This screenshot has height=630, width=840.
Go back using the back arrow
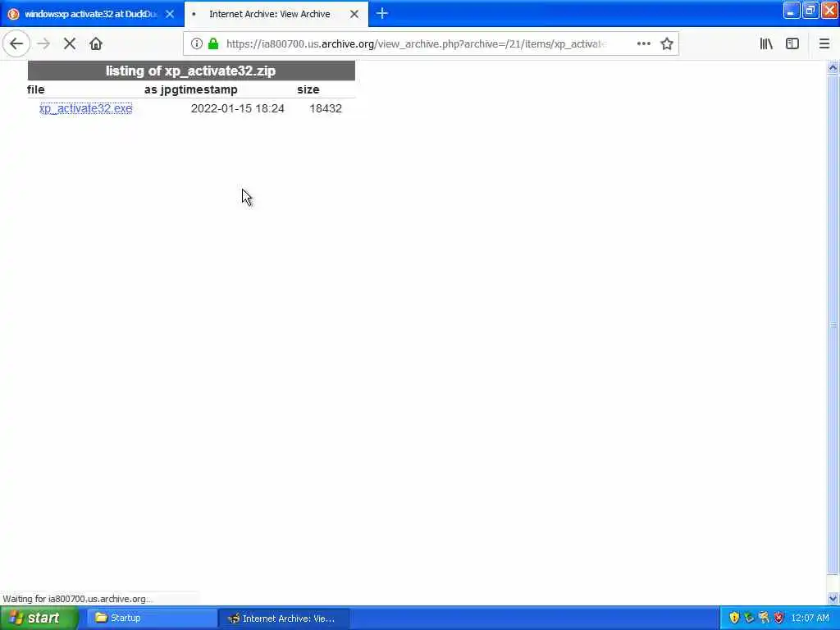pos(16,43)
